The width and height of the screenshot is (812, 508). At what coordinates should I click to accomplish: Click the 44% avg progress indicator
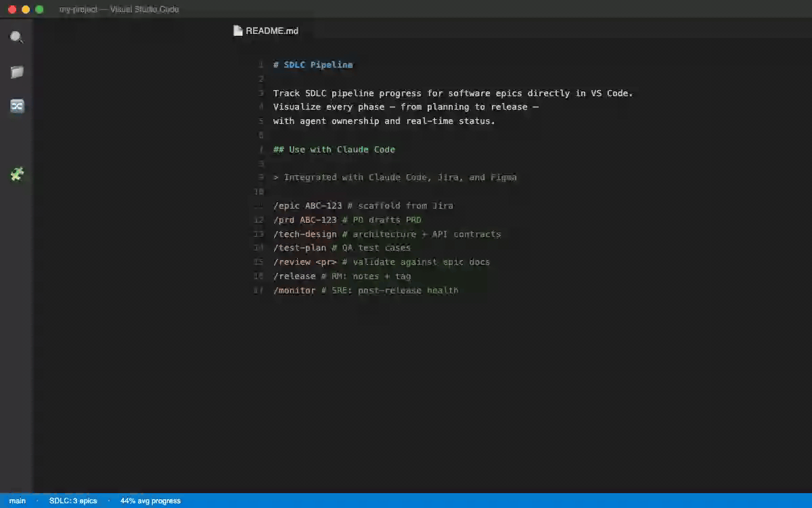149,501
